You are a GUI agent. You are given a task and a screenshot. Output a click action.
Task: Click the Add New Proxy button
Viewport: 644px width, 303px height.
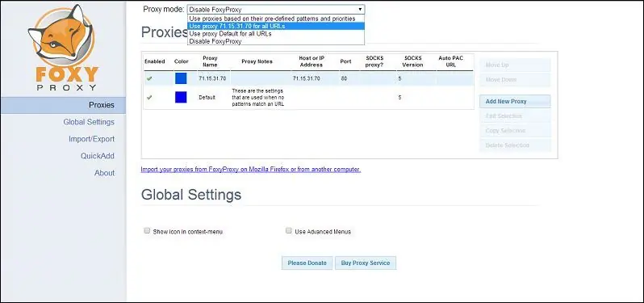515,101
